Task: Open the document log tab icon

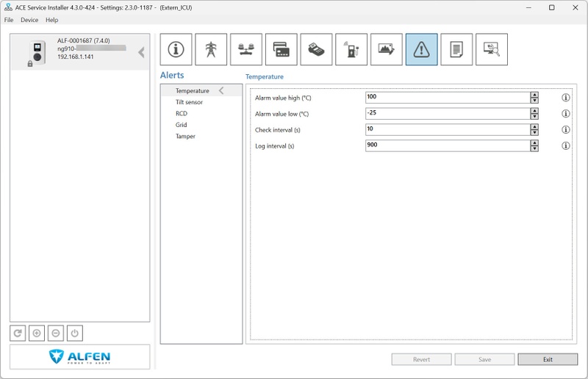Action: tap(456, 49)
